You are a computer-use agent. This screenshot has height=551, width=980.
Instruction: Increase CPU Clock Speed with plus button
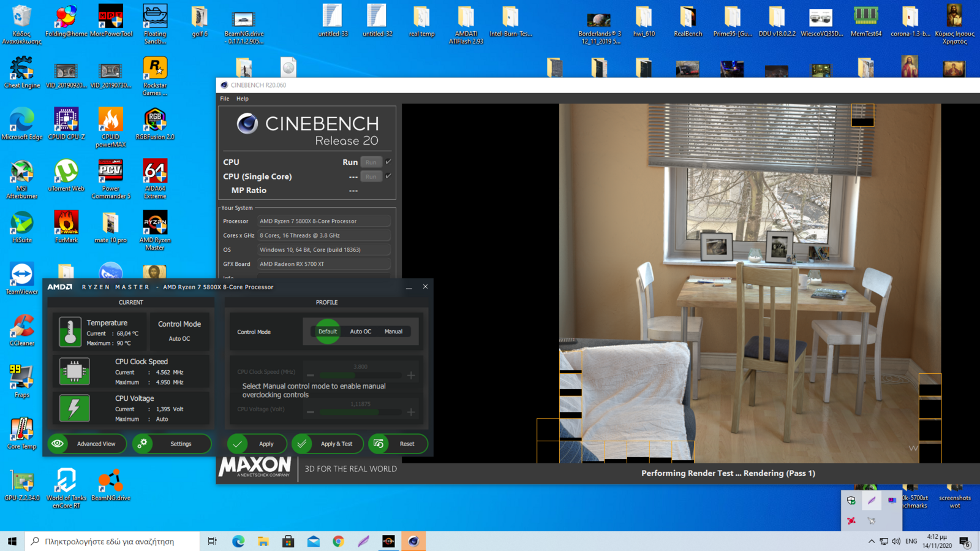click(411, 375)
